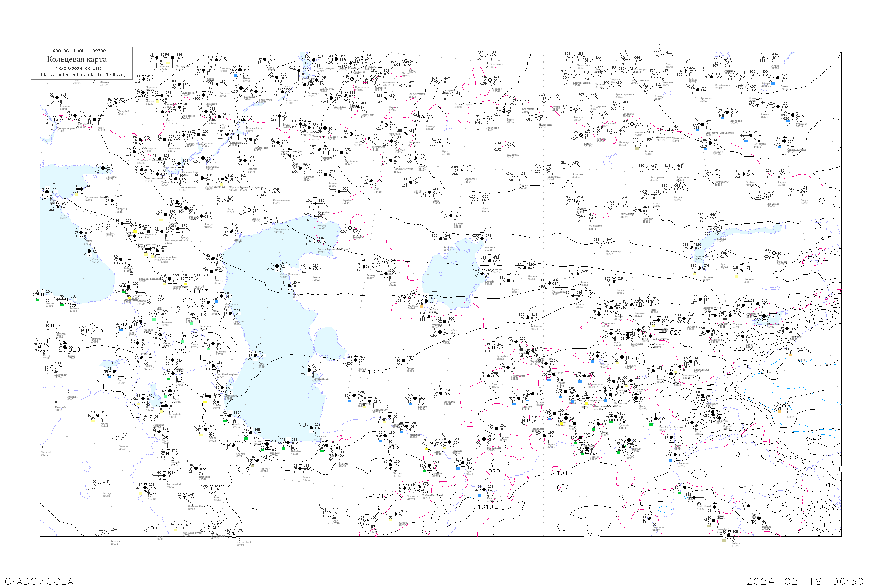The image size is (882, 588).
Task: Click the GrADS/COLA label at bottom left
Action: tap(39, 581)
